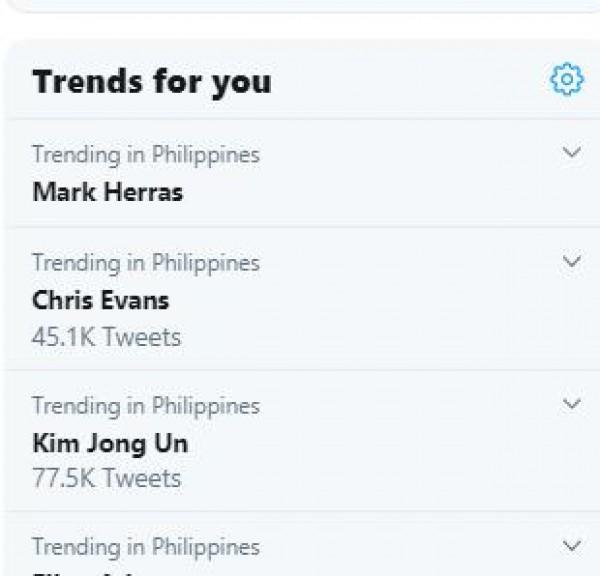The image size is (600, 576).
Task: Open chevron menu beside Chris Evans trend
Action: (x=572, y=261)
